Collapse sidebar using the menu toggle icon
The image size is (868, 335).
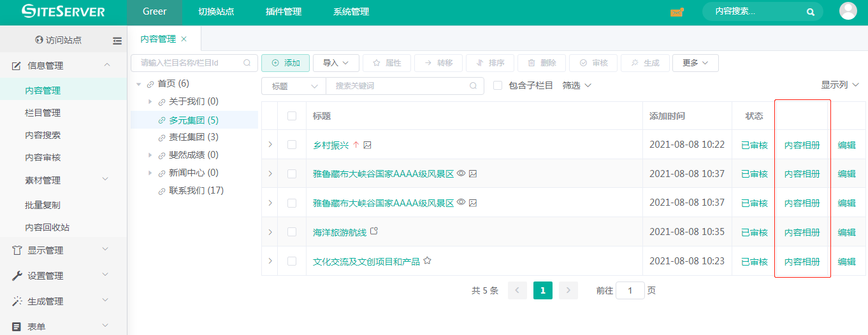117,41
